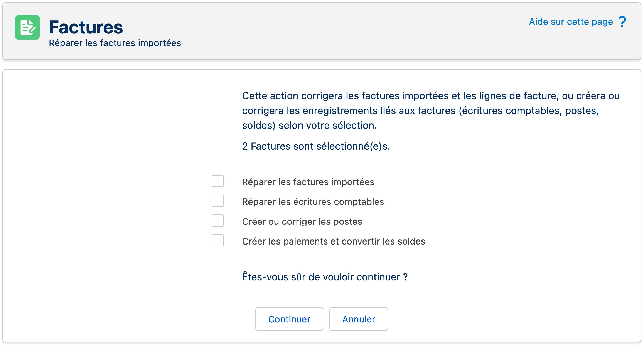The height and width of the screenshot is (345, 644).
Task: Click the "Créer les paiements et convertir les soldes" label
Action: [x=334, y=242]
